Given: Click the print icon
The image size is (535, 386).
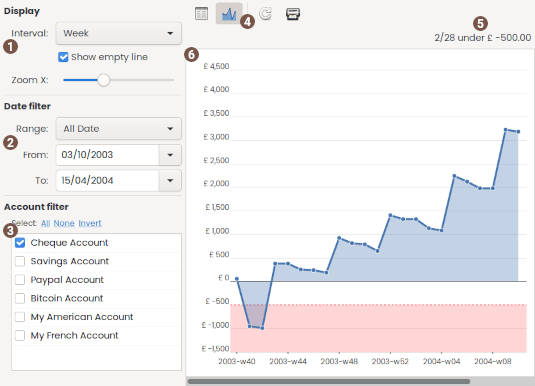Looking at the screenshot, I should coord(293,14).
